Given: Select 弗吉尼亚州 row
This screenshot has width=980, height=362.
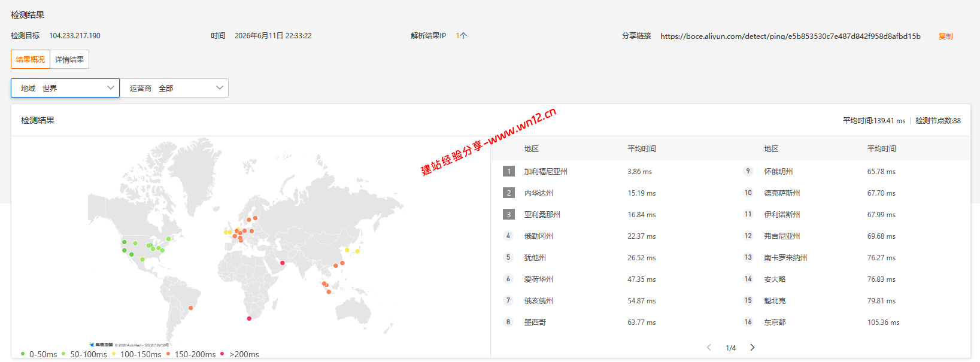Looking at the screenshot, I should [x=851, y=236].
